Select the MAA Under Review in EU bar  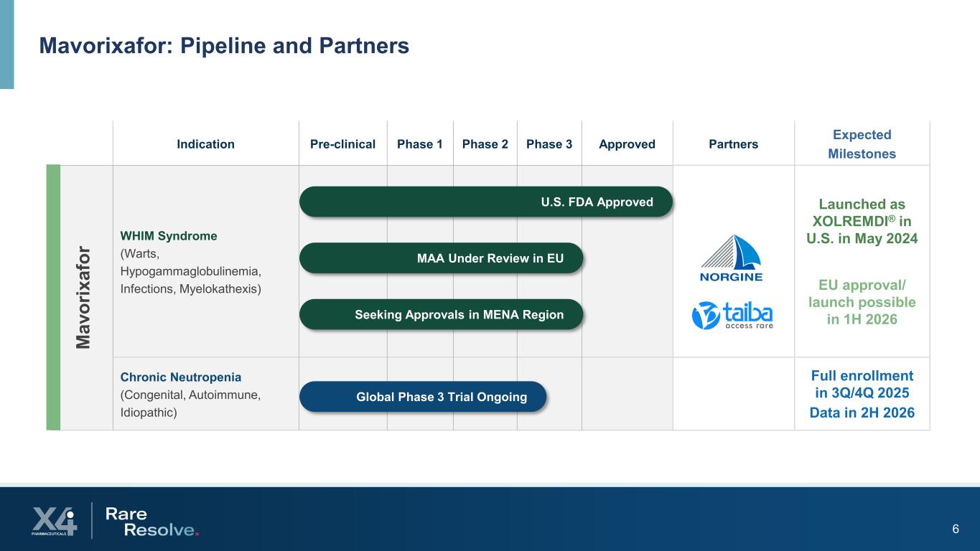click(x=440, y=258)
